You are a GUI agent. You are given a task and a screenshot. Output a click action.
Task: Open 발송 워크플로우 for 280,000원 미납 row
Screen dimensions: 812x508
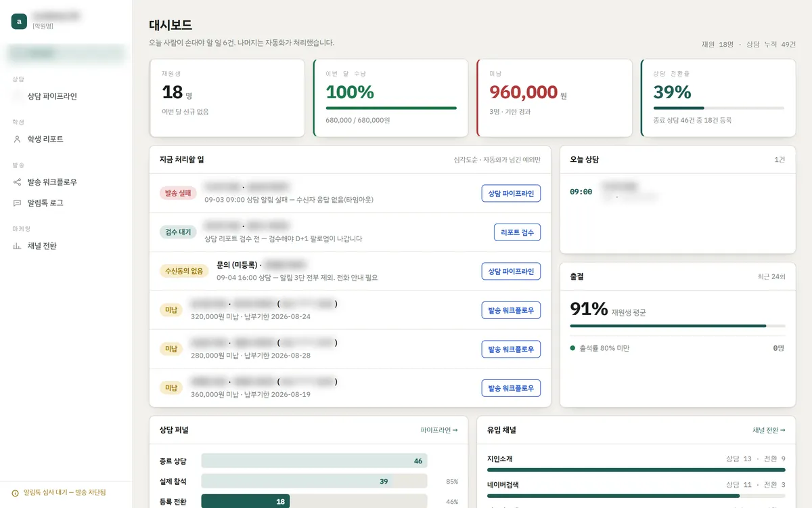511,350
